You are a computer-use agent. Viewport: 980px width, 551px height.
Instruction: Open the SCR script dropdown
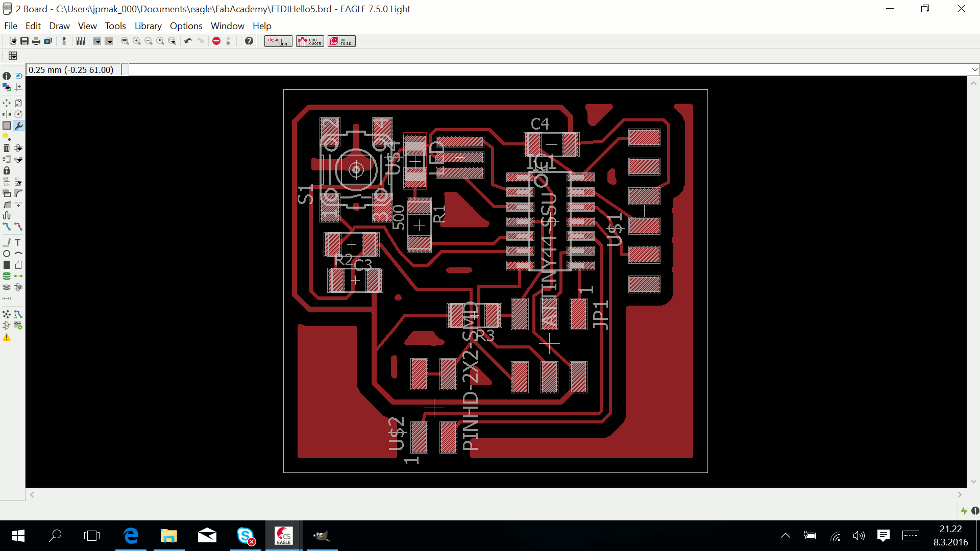point(97,41)
